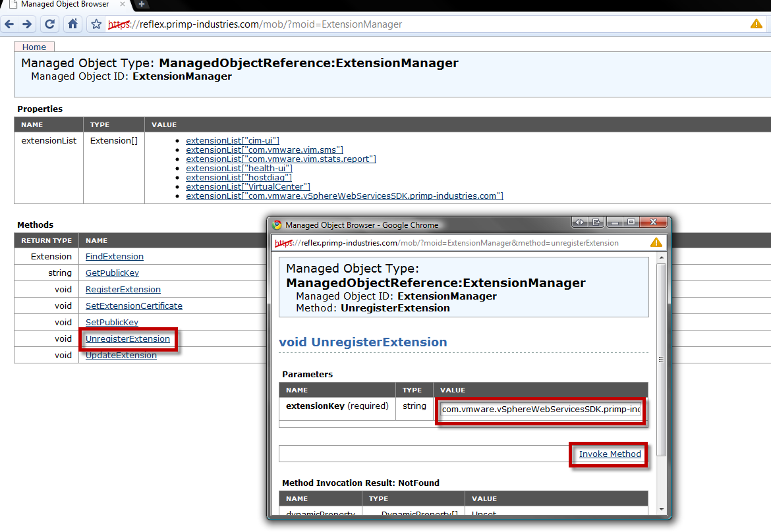Go to the browser home page icon
Screen dimensions: 771x532
(x=72, y=24)
